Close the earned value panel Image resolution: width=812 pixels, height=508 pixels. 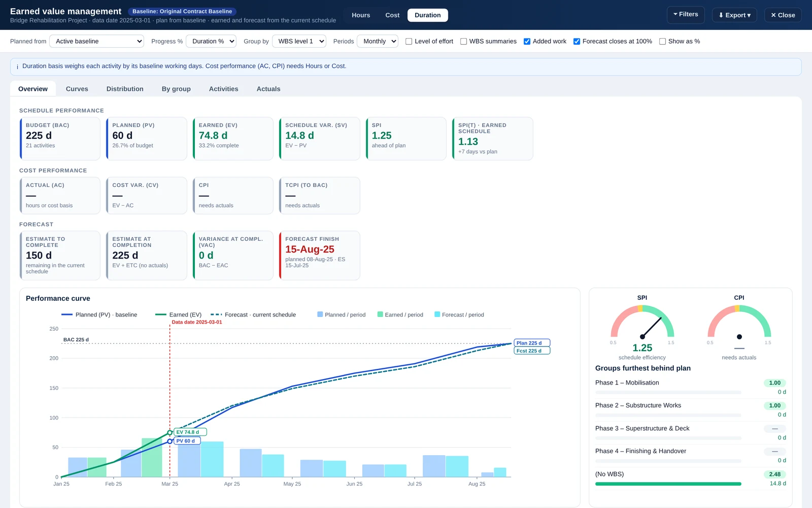(x=783, y=15)
